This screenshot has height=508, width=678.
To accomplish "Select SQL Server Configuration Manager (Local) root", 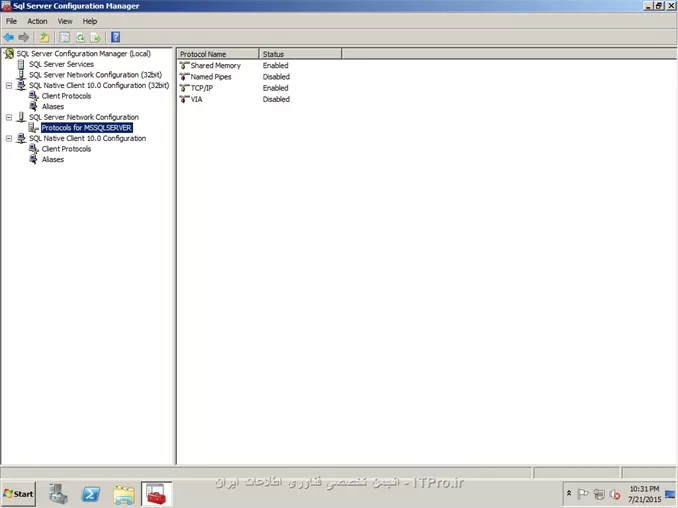I will pos(83,54).
